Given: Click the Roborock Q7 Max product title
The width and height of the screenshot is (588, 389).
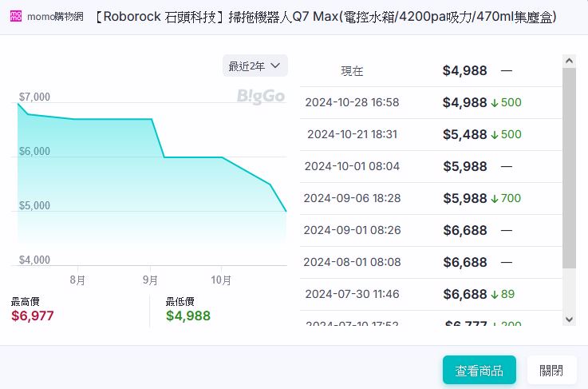Looking at the screenshot, I should 326,17.
